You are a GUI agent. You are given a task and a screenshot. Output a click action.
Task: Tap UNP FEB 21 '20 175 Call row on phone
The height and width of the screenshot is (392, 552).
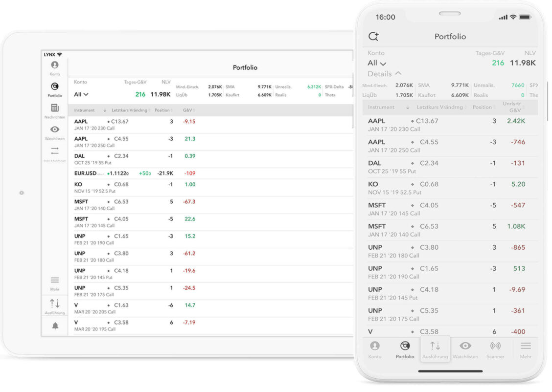point(450,315)
